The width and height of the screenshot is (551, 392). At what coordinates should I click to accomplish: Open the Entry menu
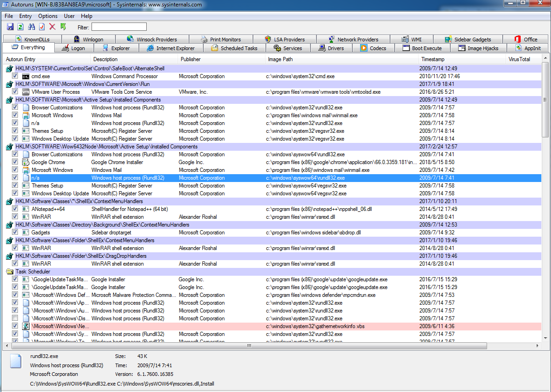(25, 16)
